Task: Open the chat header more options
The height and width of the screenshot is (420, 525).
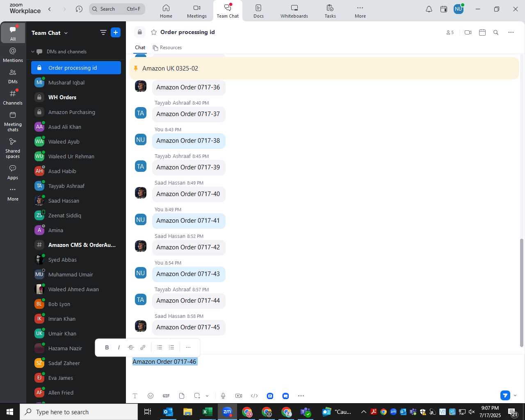Action: click(x=511, y=32)
